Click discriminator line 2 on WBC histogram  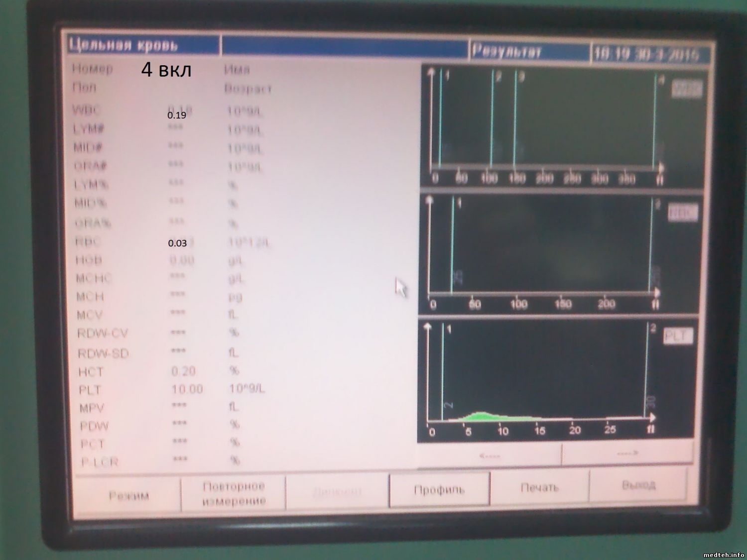[492, 119]
